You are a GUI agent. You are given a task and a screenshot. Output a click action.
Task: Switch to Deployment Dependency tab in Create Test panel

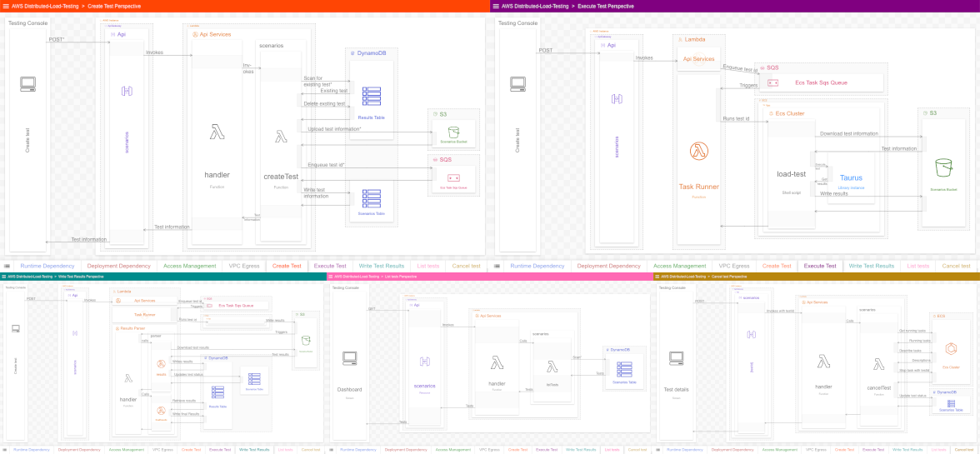tap(118, 266)
